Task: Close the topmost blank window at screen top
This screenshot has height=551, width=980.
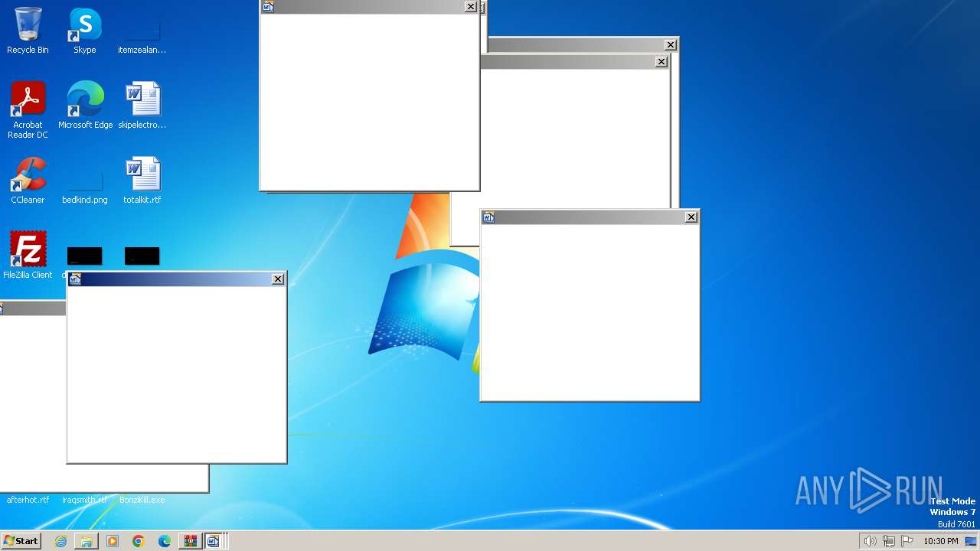Action: click(471, 7)
